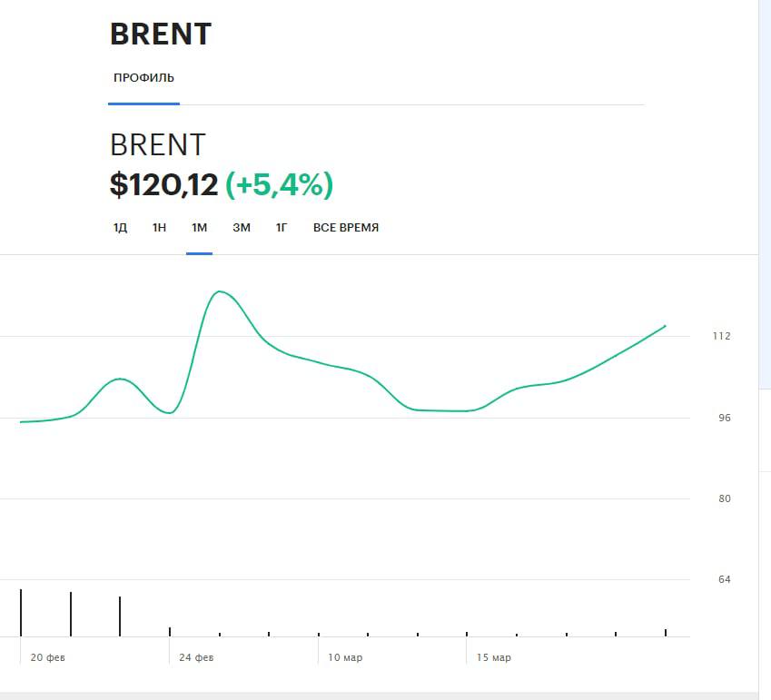Image resolution: width=771 pixels, height=700 pixels.
Task: Open the ПРОФИЛЬ tab
Action: pyautogui.click(x=143, y=78)
